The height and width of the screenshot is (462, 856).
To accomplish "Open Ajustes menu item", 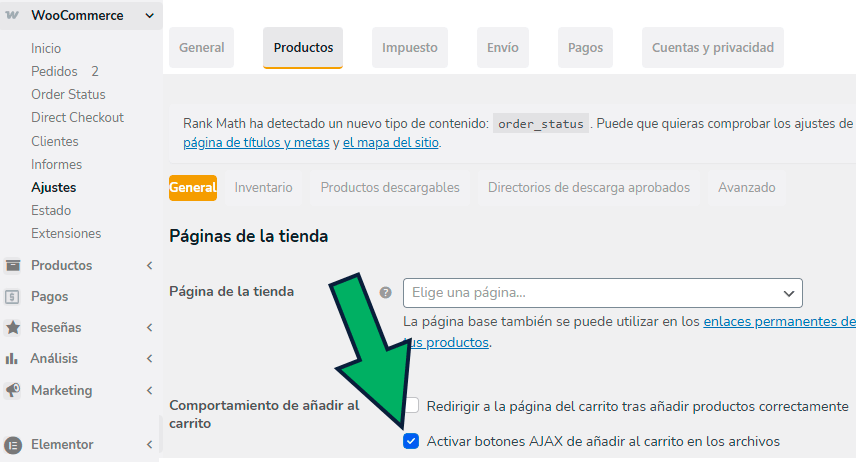I will tap(54, 187).
